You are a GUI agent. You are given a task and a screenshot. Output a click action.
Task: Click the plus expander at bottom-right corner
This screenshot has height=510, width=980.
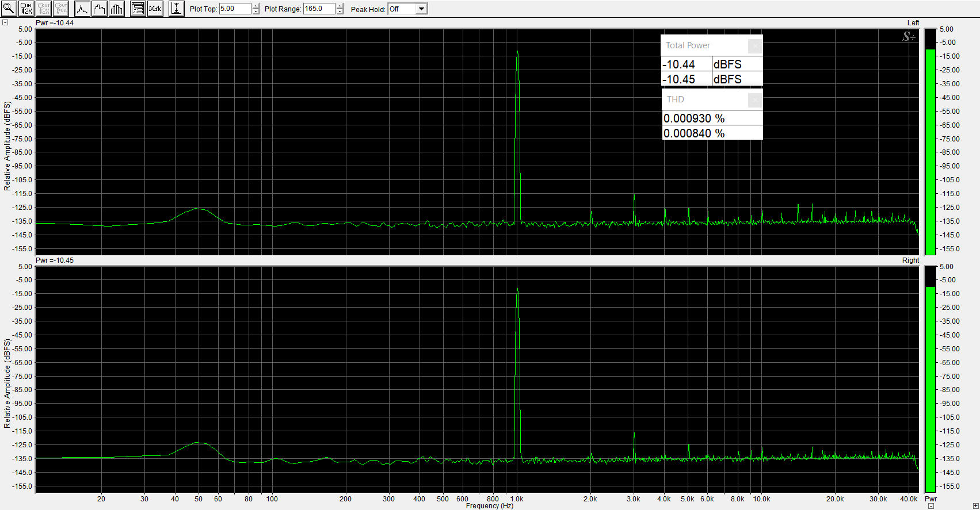point(975,506)
